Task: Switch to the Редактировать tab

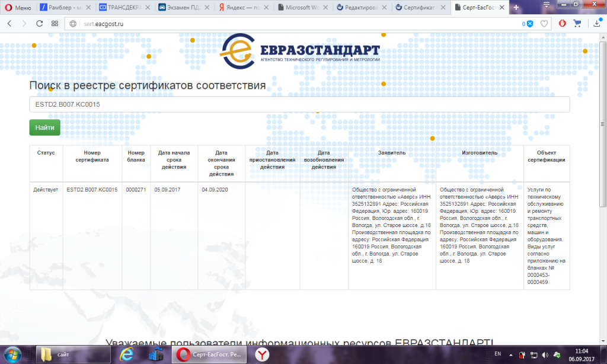Action: point(357,7)
